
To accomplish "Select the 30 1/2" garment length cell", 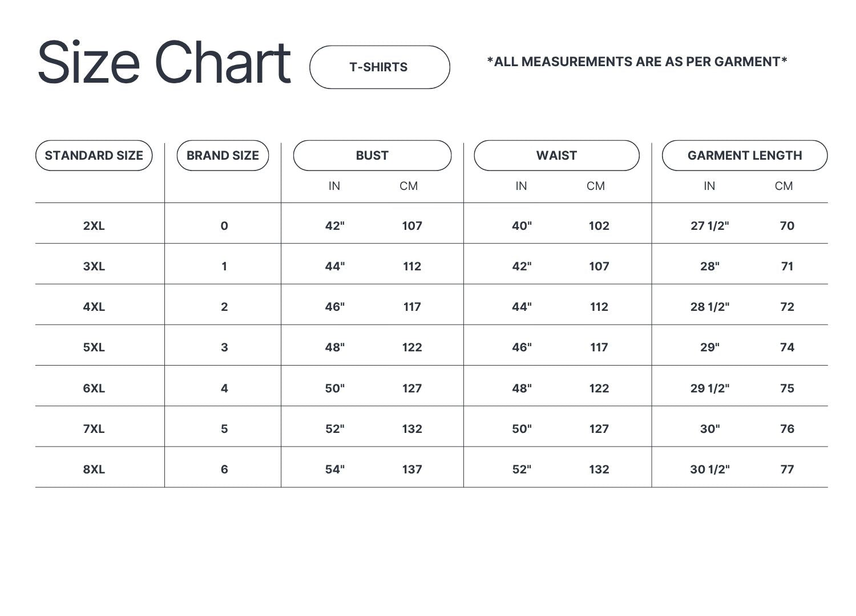I will 710,469.
